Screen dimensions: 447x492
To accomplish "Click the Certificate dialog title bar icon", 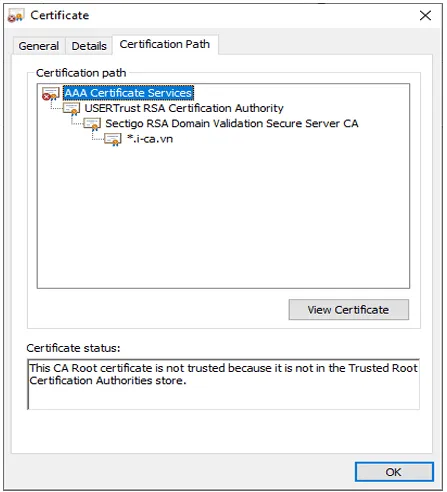I will point(16,16).
